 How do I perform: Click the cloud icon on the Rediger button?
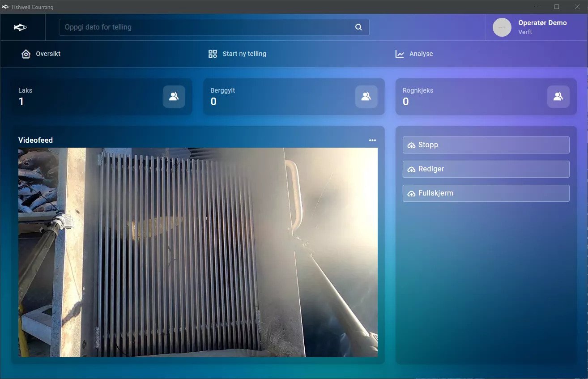[411, 170]
